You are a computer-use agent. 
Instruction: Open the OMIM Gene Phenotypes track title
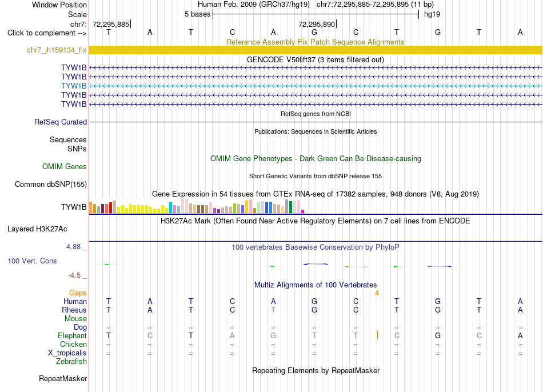point(316,159)
